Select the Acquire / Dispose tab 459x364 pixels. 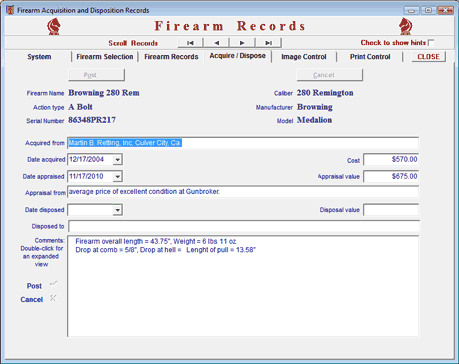237,56
